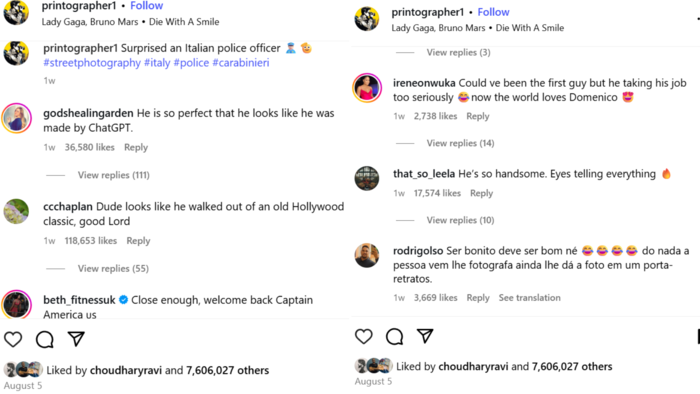Screen dimensions: 700x394
Task: See translation of rodrigolso's comment
Action: (529, 298)
